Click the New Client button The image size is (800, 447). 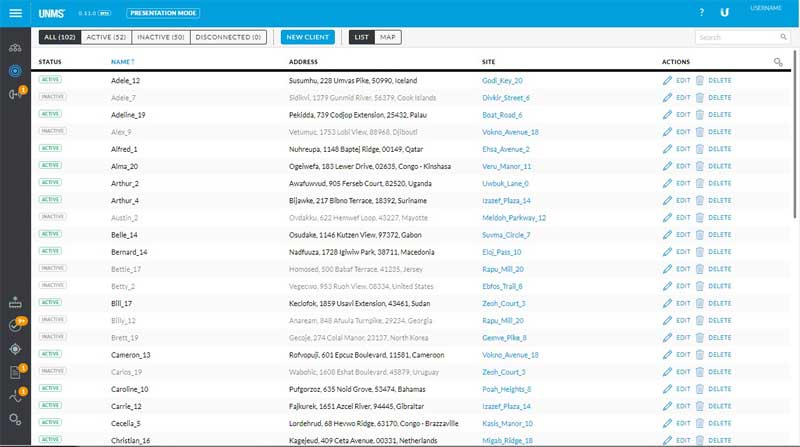[x=308, y=37]
